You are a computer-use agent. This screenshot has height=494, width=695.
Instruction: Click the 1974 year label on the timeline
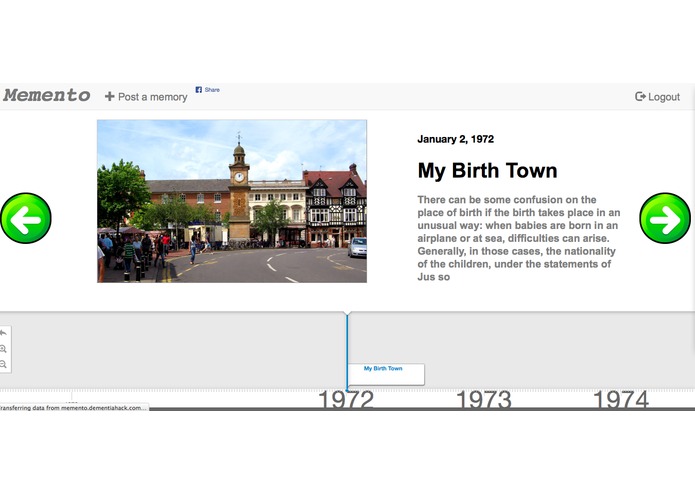tap(621, 399)
